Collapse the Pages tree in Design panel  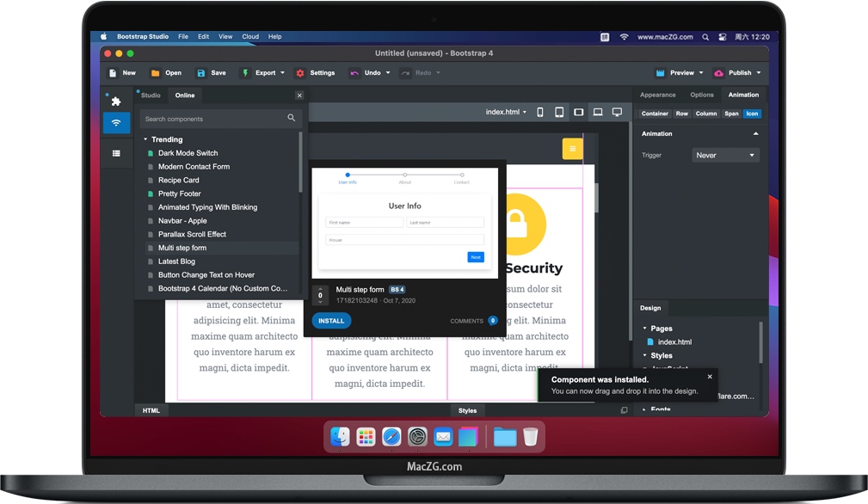(x=645, y=329)
